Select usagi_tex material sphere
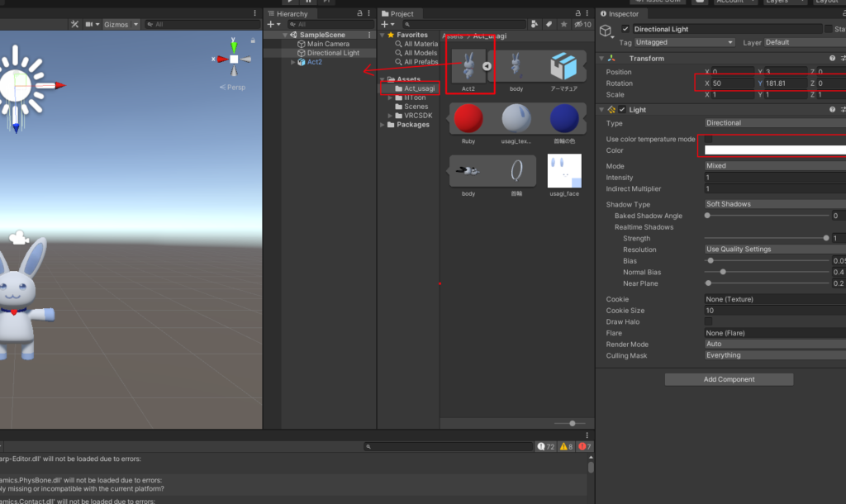Image resolution: width=846 pixels, height=504 pixels. point(516,119)
